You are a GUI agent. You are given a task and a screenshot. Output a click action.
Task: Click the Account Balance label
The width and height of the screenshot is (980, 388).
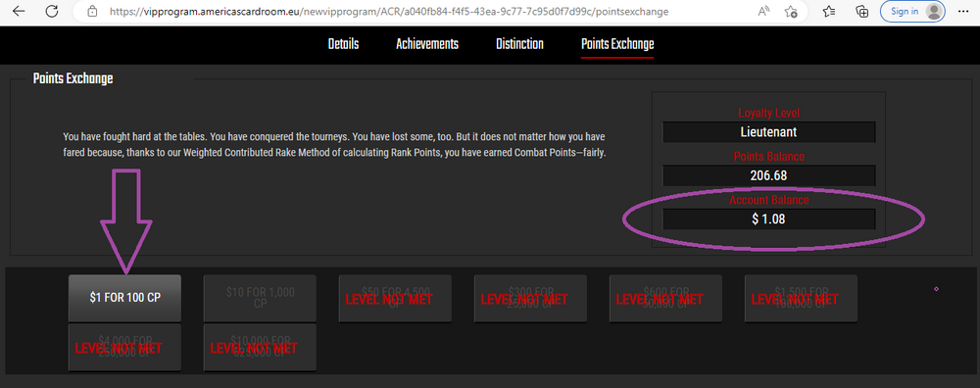coord(768,201)
